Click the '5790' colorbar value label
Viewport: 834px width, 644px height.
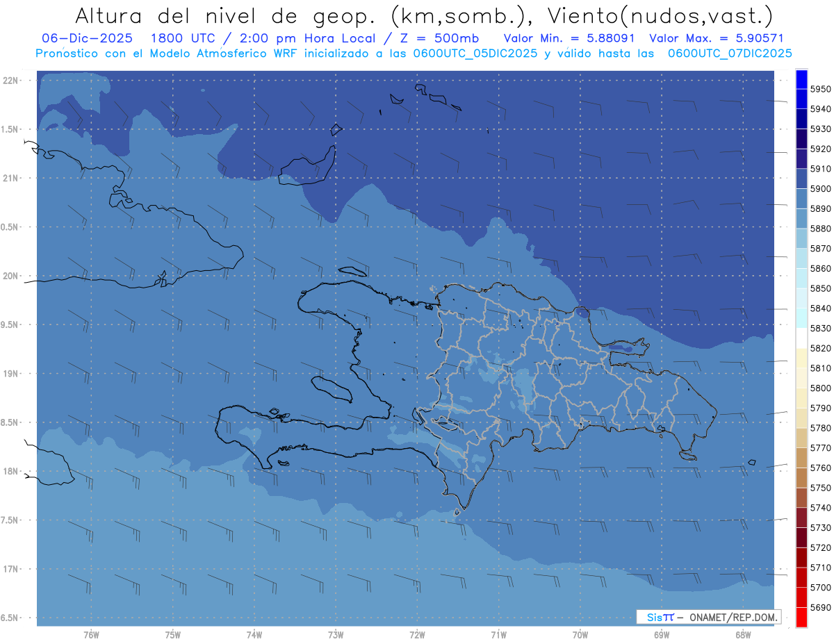pos(821,408)
